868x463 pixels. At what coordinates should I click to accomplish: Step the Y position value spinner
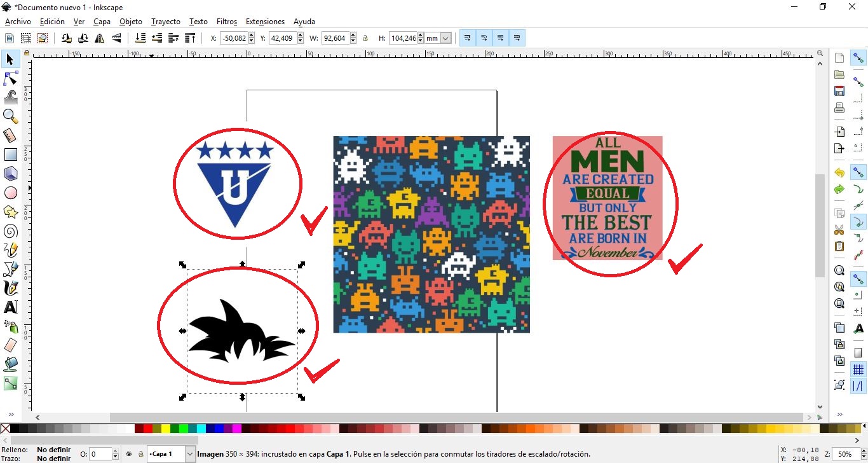coord(301,38)
